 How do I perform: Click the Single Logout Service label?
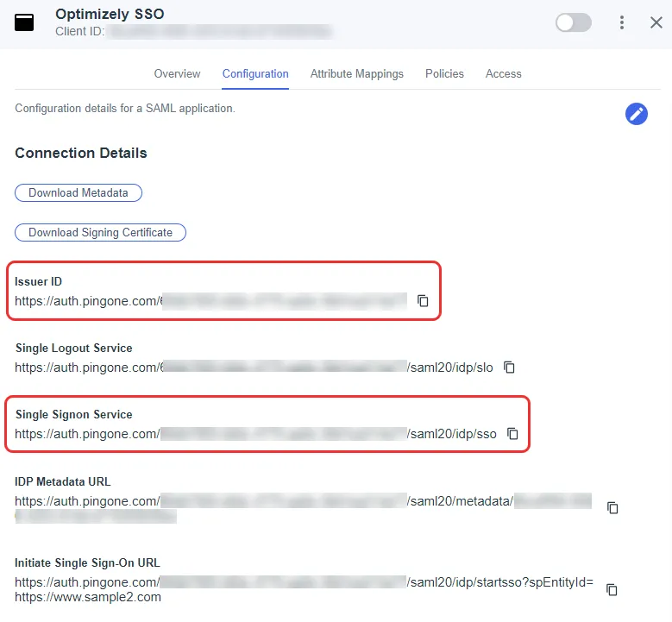pos(73,348)
